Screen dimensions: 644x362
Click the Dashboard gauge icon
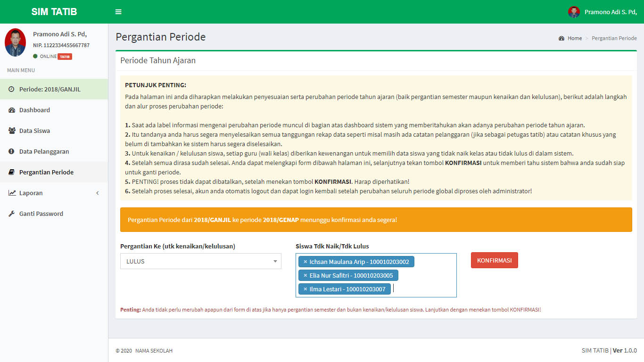click(x=12, y=110)
